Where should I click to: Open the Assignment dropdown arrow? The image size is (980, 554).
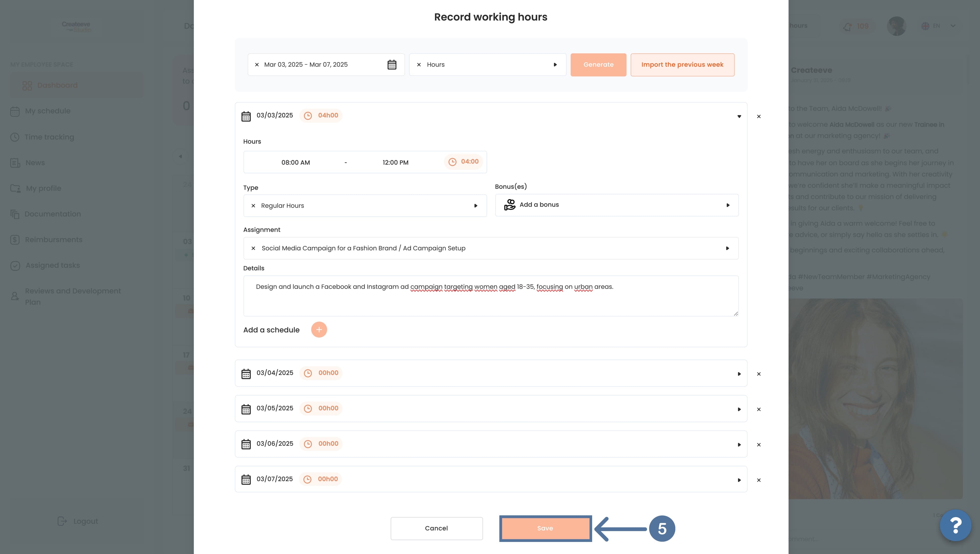point(727,248)
